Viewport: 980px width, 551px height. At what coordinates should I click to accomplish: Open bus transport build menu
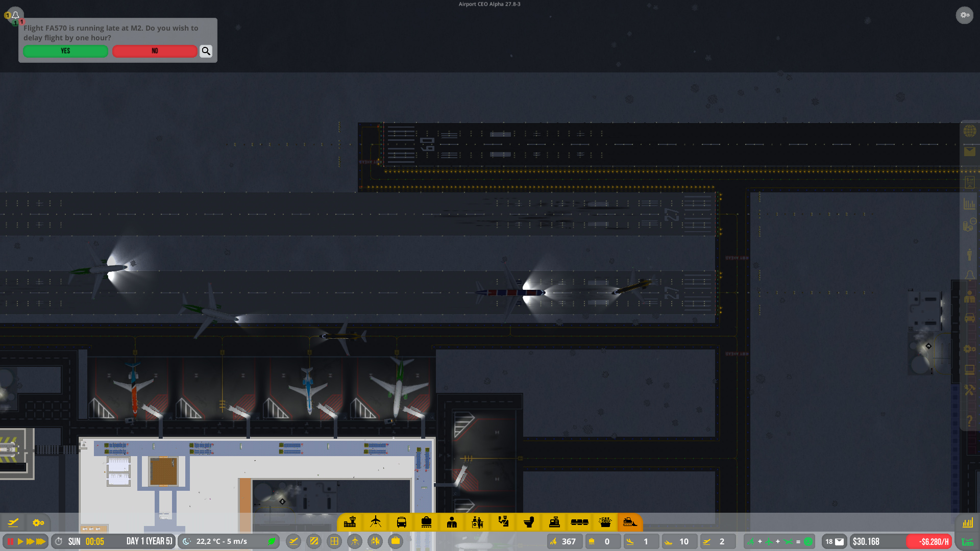[x=401, y=522]
